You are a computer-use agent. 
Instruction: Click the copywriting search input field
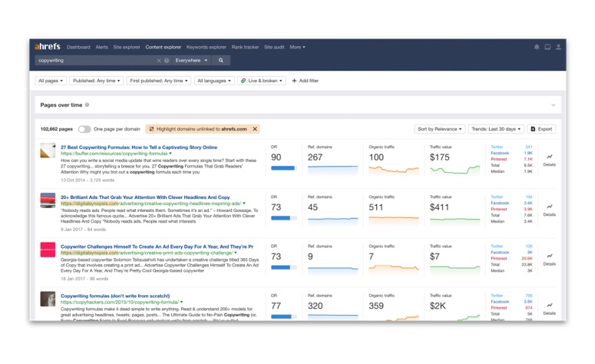tap(96, 61)
